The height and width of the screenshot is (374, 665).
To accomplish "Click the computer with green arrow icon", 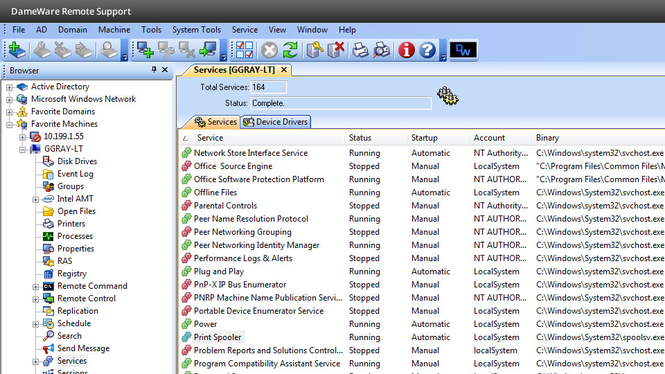I will click(208, 50).
